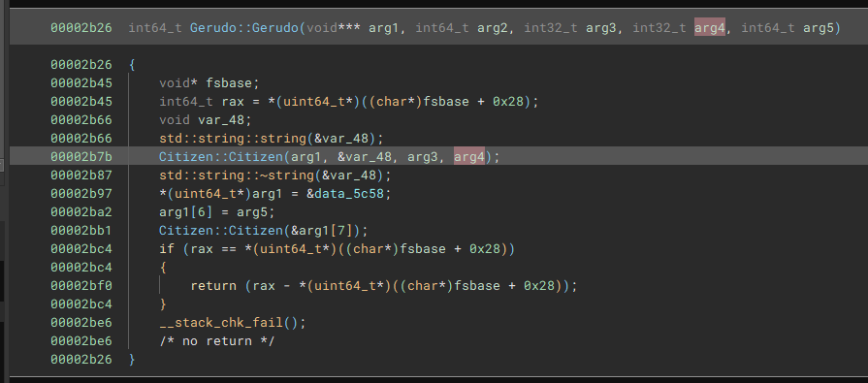Select address 00002b97 line
Viewport: 868px width, 383px height.
[x=81, y=194]
